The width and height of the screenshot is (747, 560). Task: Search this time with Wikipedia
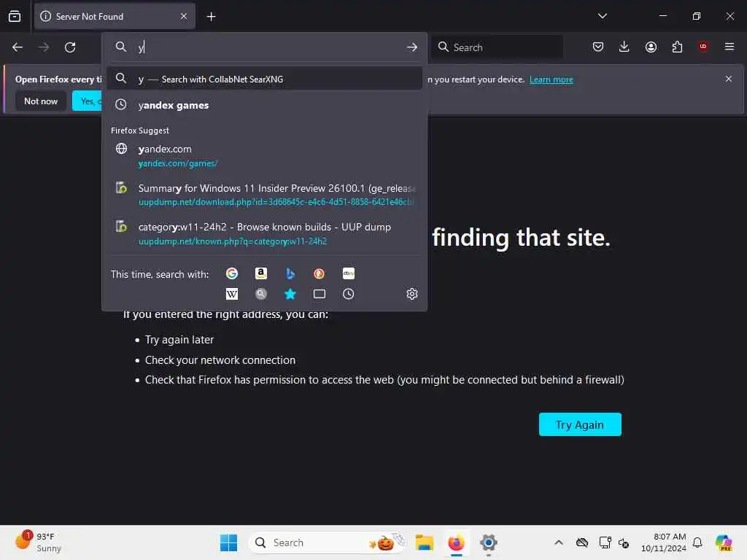tap(232, 294)
